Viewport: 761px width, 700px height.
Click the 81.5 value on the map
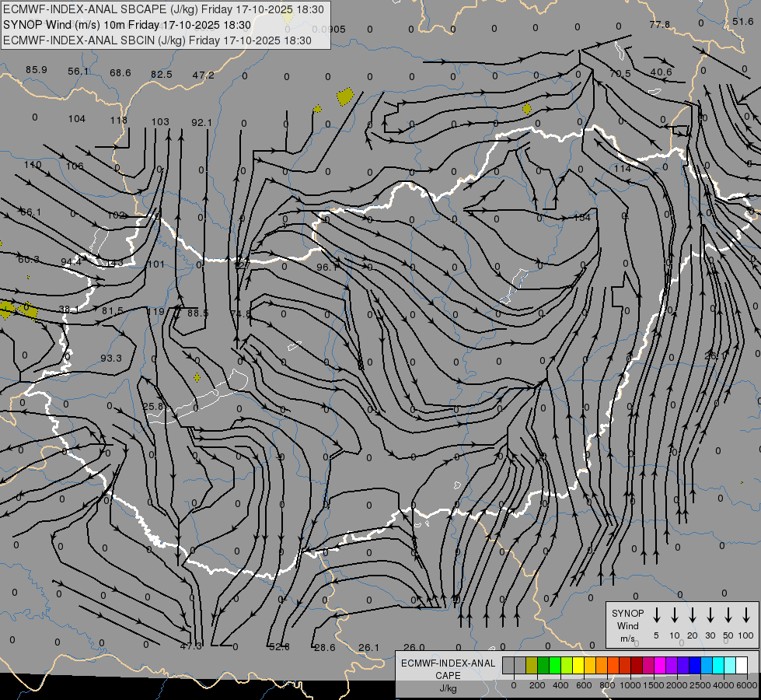click(x=113, y=311)
